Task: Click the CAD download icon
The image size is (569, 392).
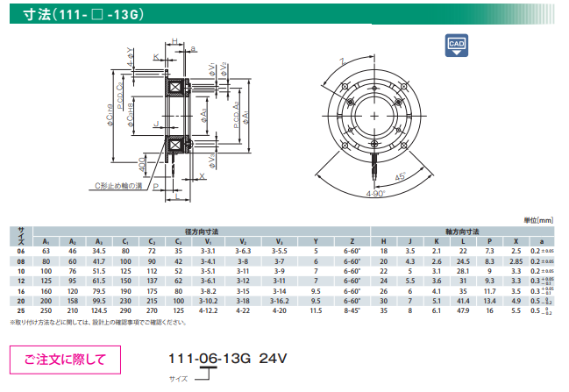Action: click(x=455, y=46)
